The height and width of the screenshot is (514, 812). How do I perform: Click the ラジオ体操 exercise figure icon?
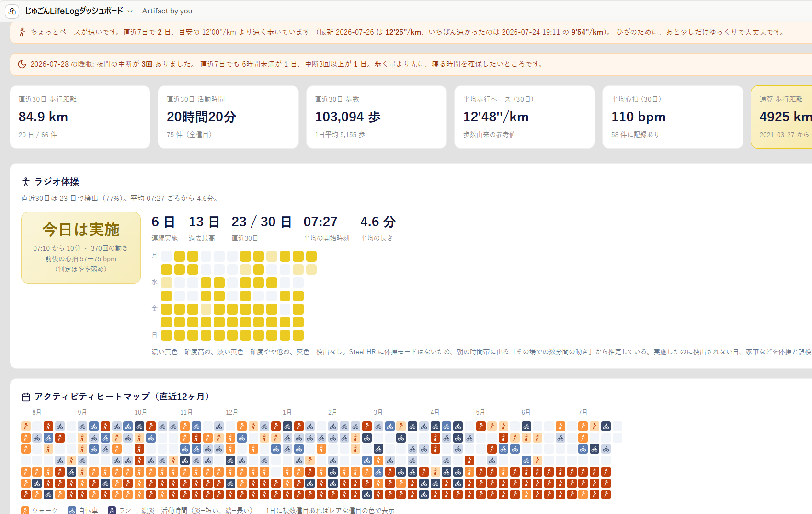pos(26,182)
